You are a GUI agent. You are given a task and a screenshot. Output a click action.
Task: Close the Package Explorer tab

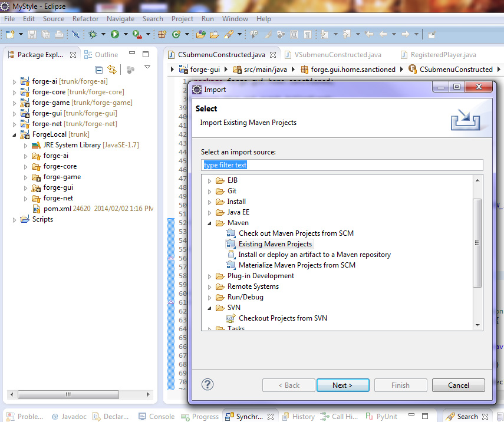coord(73,55)
